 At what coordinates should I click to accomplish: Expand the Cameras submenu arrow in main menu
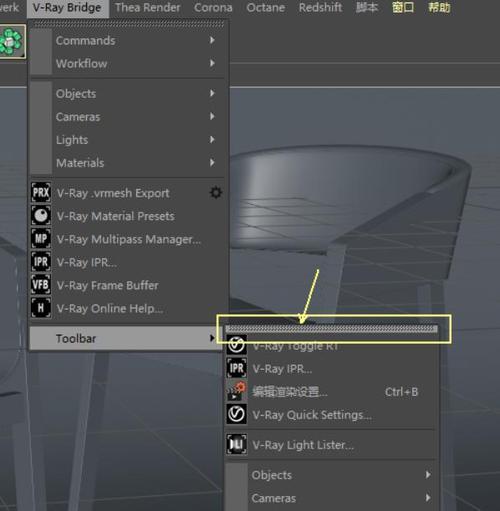click(x=212, y=116)
